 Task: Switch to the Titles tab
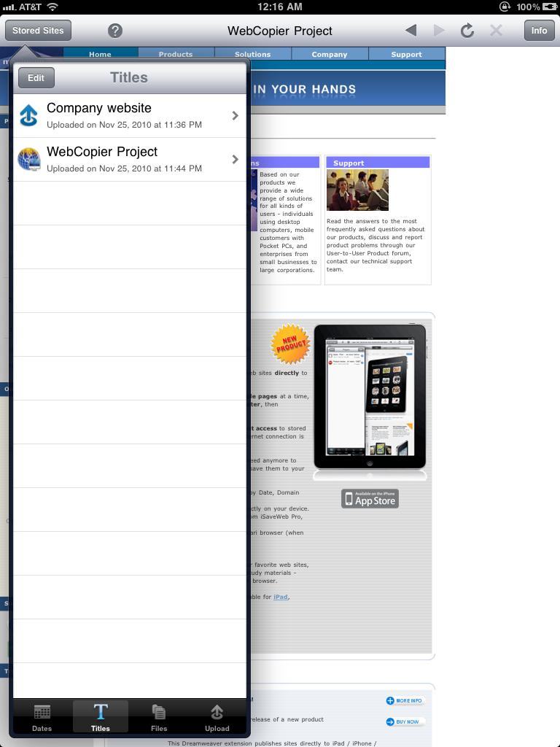[x=101, y=718]
